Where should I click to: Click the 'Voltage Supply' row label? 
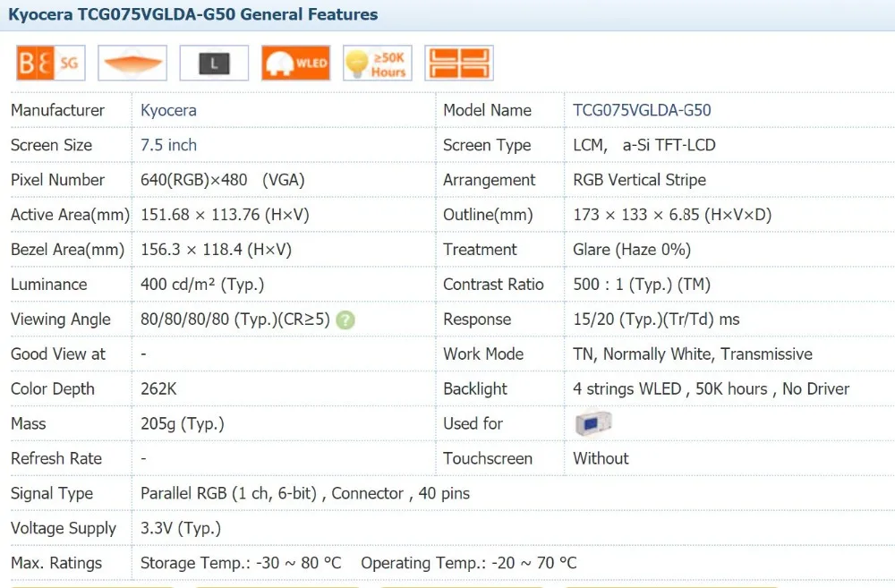64,528
